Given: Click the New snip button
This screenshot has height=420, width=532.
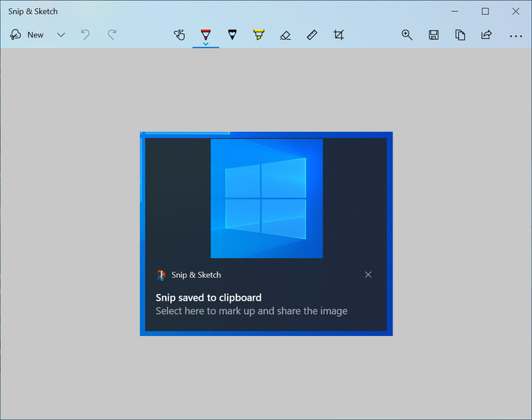Looking at the screenshot, I should click(27, 35).
